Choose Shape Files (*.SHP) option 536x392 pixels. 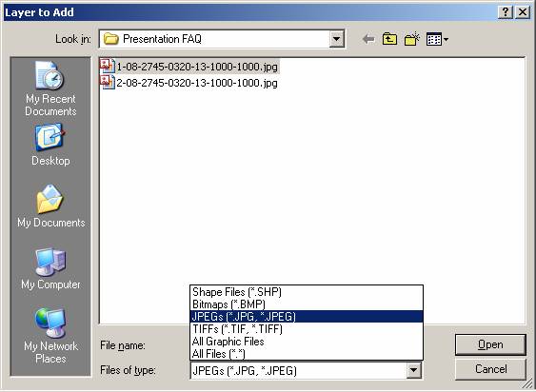tap(307, 292)
